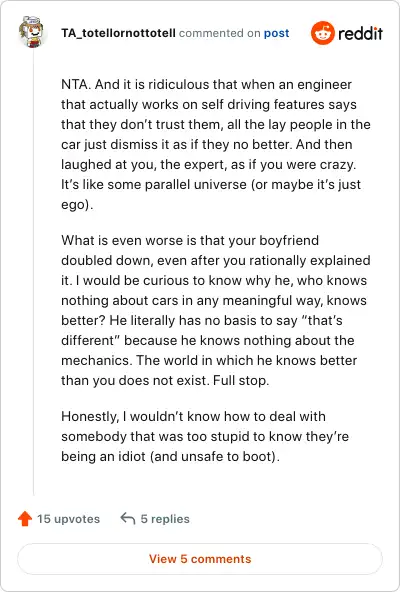The height and width of the screenshot is (592, 400).
Task: Click the paragraph beginning "NTA. And it is"
Action: click(216, 144)
